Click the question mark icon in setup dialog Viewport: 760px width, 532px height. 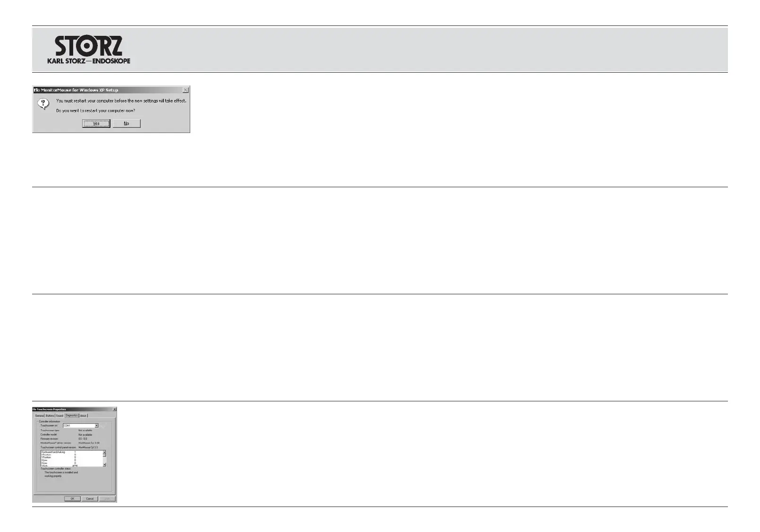tap(42, 103)
